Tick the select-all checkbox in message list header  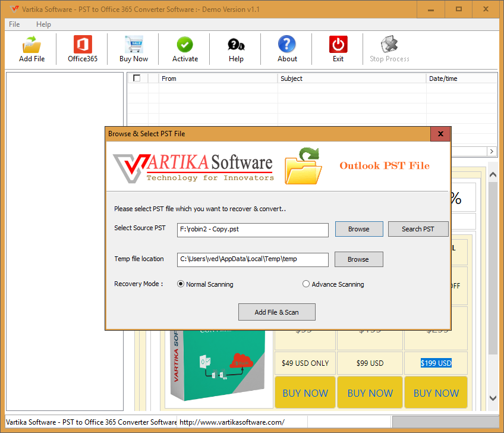pyautogui.click(x=137, y=78)
